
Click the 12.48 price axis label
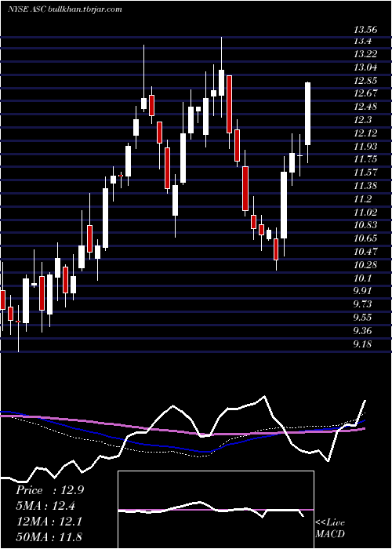tap(365, 107)
